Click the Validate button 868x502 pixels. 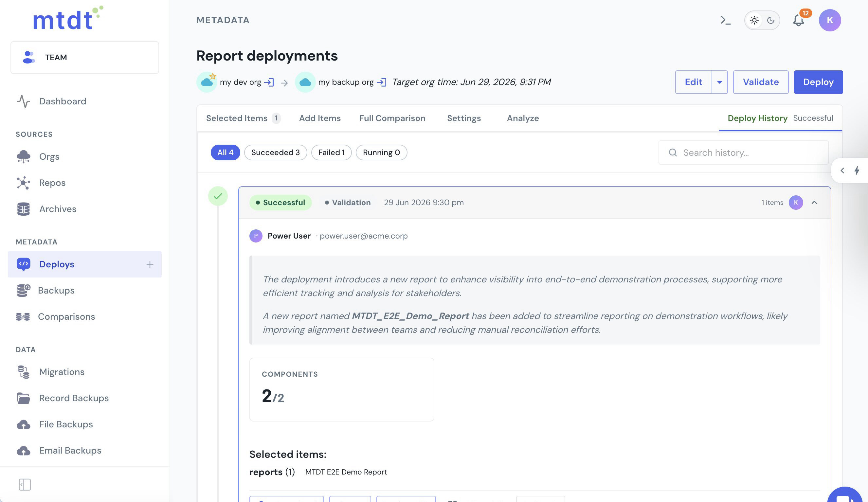(x=761, y=82)
